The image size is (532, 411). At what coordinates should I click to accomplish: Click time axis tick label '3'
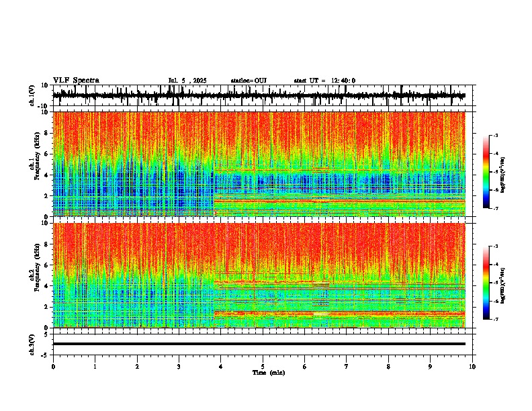coord(179,367)
